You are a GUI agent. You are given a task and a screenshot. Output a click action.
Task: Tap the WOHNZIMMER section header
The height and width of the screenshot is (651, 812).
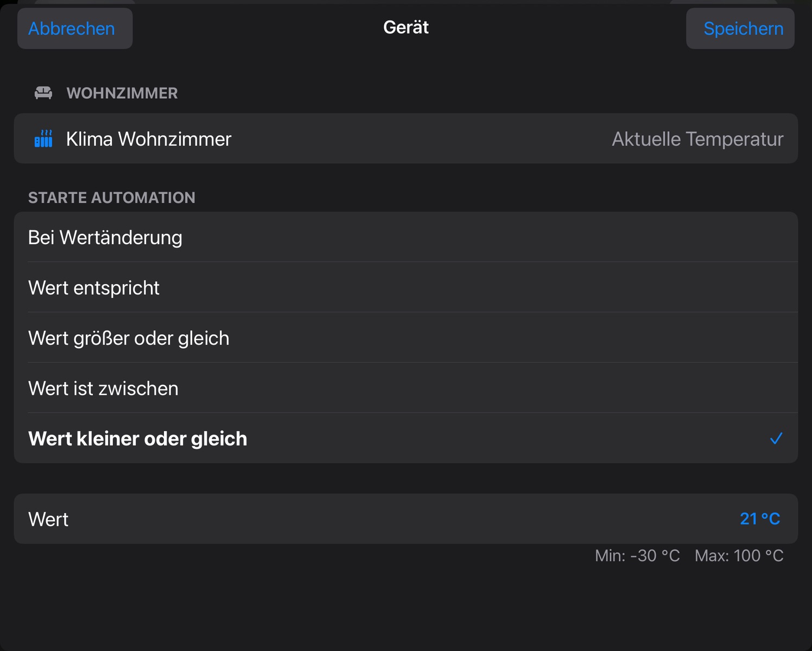(x=122, y=93)
